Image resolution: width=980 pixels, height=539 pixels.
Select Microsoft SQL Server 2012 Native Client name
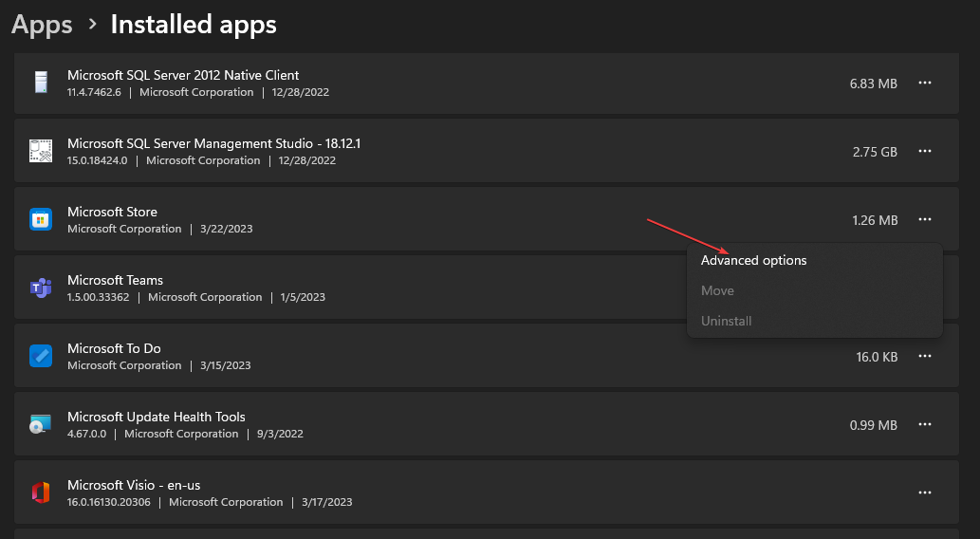(183, 75)
